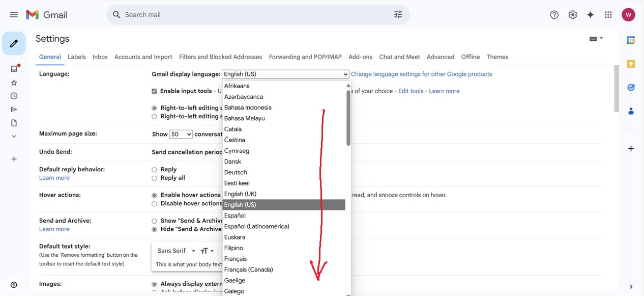The height and width of the screenshot is (296, 644).
Task: Open Starred icon in sidebar
Action: click(x=14, y=83)
